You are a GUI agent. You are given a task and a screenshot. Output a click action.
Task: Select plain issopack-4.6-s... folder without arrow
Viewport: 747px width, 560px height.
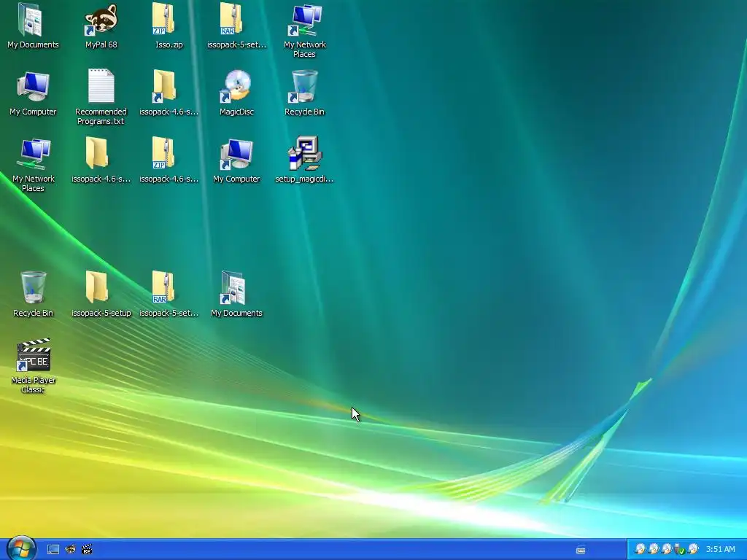(101, 160)
